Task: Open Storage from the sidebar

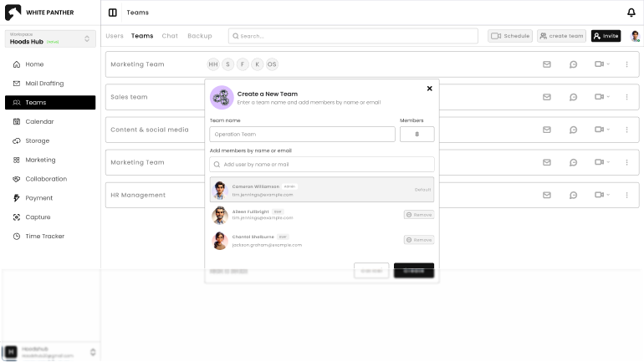Action: [x=37, y=140]
